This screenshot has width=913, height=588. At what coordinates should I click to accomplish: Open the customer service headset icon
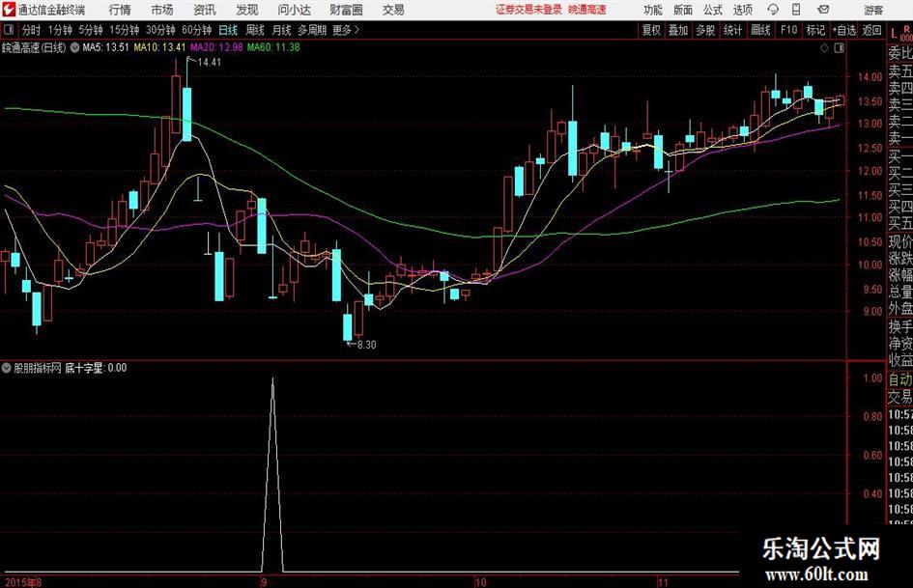pyautogui.click(x=773, y=10)
